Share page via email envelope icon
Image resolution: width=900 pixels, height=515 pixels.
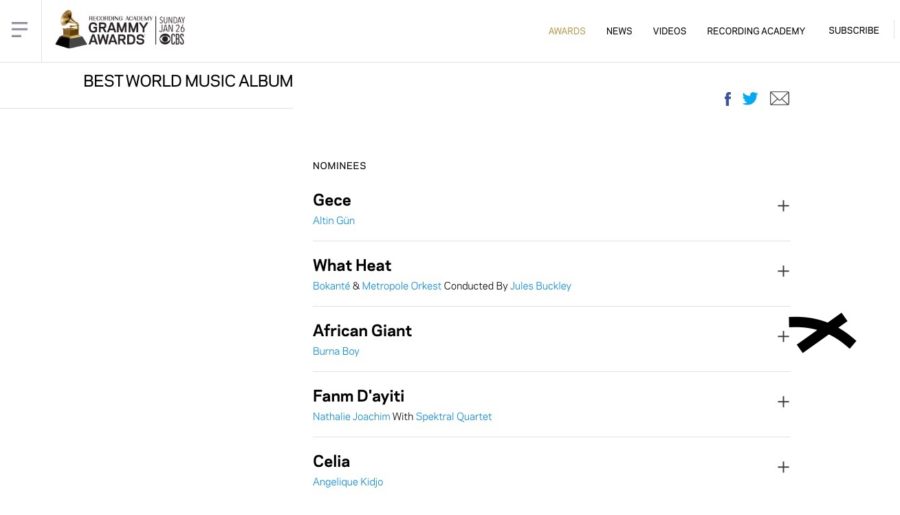tap(779, 99)
